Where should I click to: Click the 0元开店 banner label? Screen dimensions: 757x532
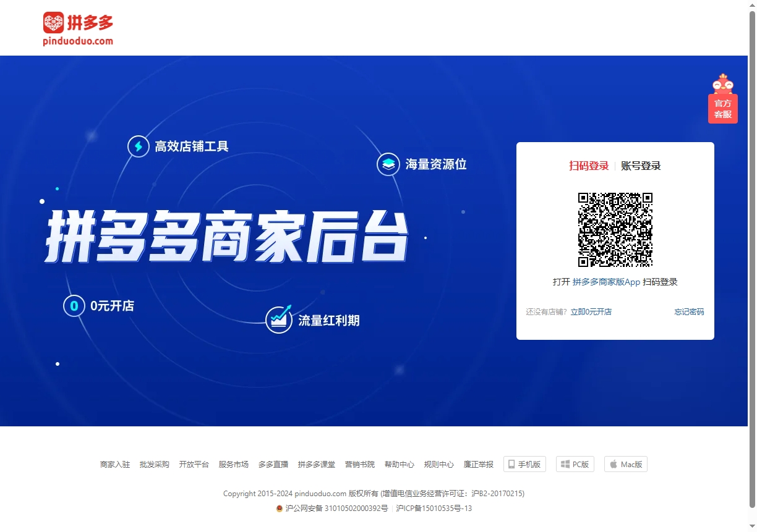click(112, 306)
